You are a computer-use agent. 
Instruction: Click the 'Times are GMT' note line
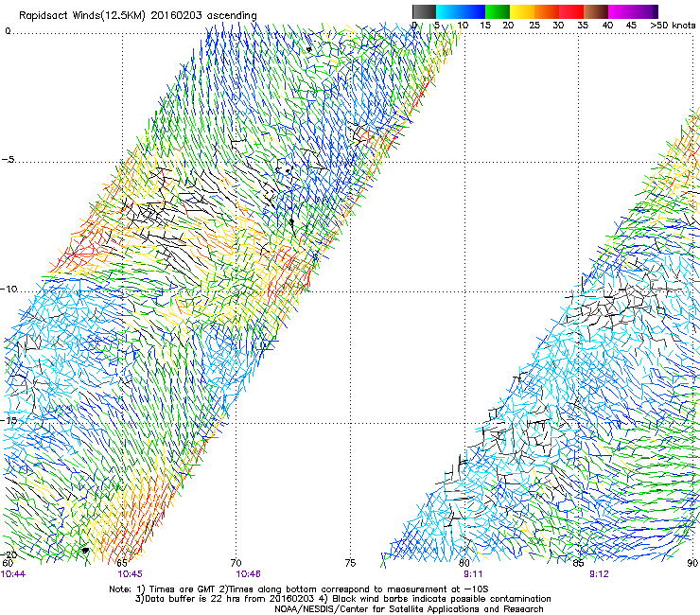[x=299, y=589]
